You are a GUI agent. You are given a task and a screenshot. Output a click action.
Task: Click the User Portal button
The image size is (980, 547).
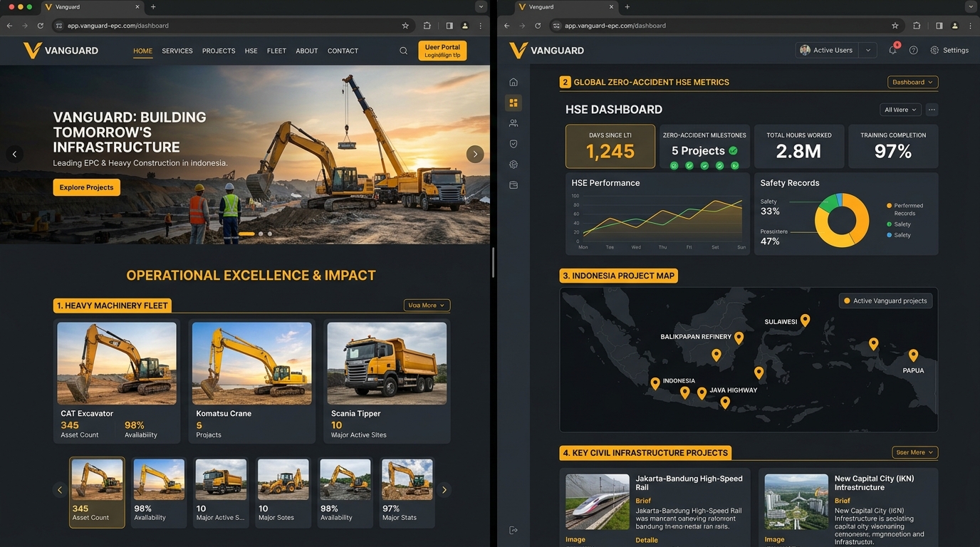click(x=442, y=51)
